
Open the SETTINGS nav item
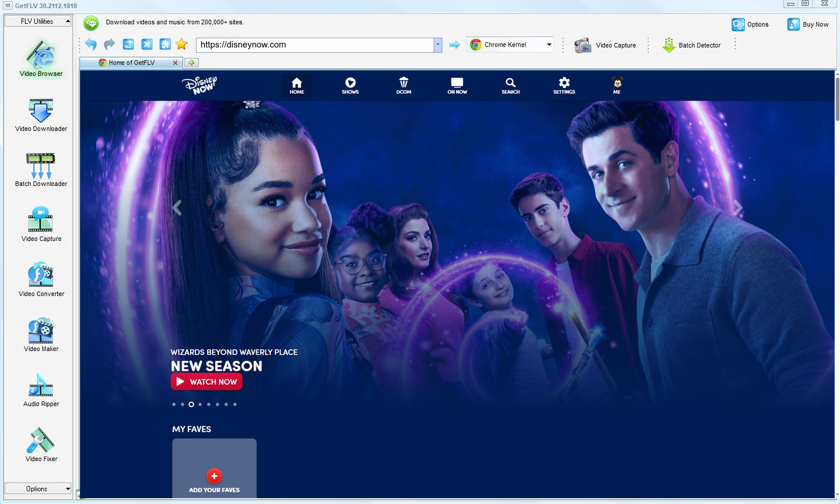click(x=564, y=85)
